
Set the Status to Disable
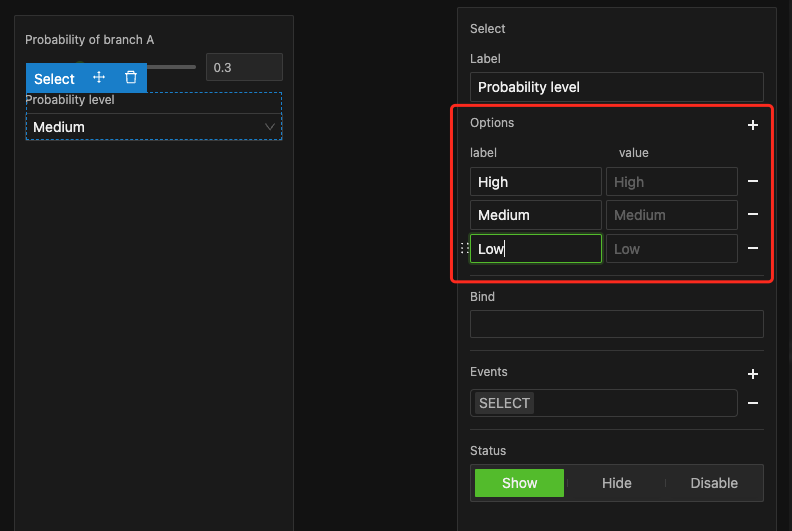[x=714, y=483]
